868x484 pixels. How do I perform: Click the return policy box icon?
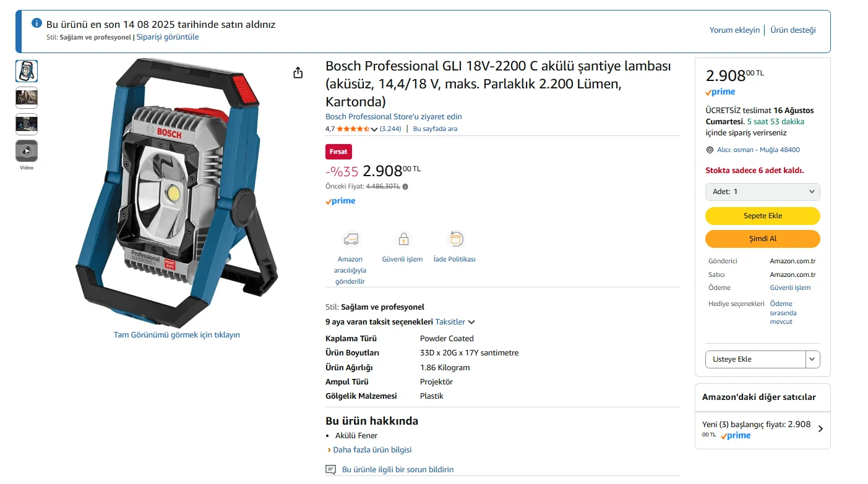455,239
